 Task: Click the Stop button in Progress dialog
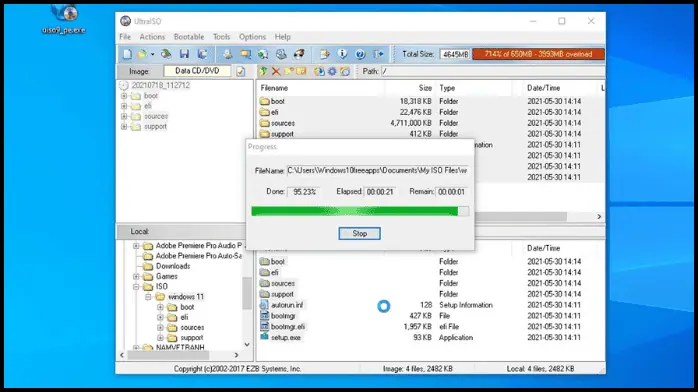(359, 234)
